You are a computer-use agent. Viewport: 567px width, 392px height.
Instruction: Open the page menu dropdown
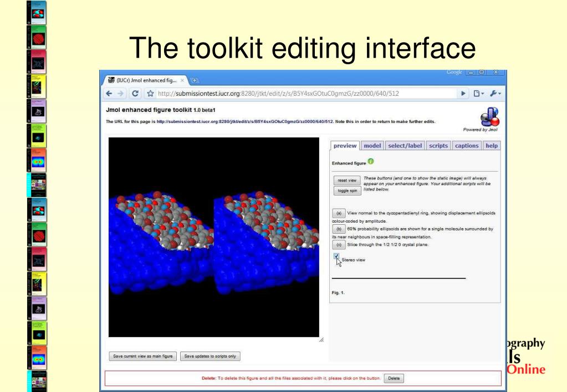coord(478,94)
